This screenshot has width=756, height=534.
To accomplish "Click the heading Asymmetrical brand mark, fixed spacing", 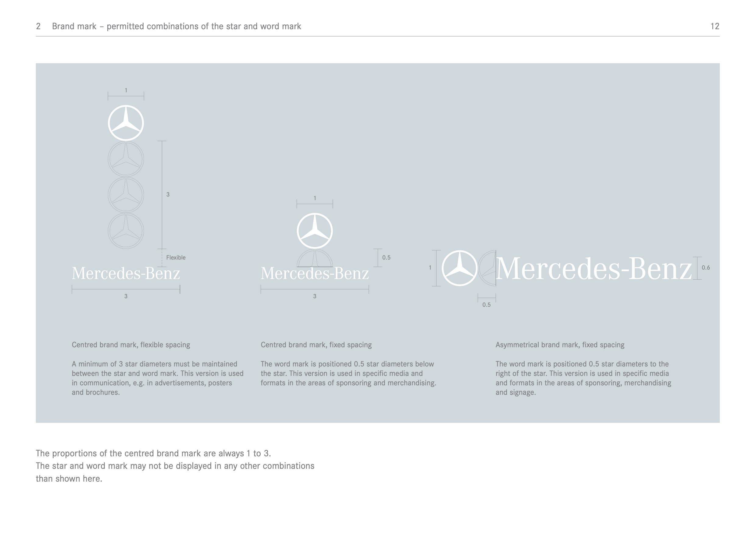I will coord(560,345).
